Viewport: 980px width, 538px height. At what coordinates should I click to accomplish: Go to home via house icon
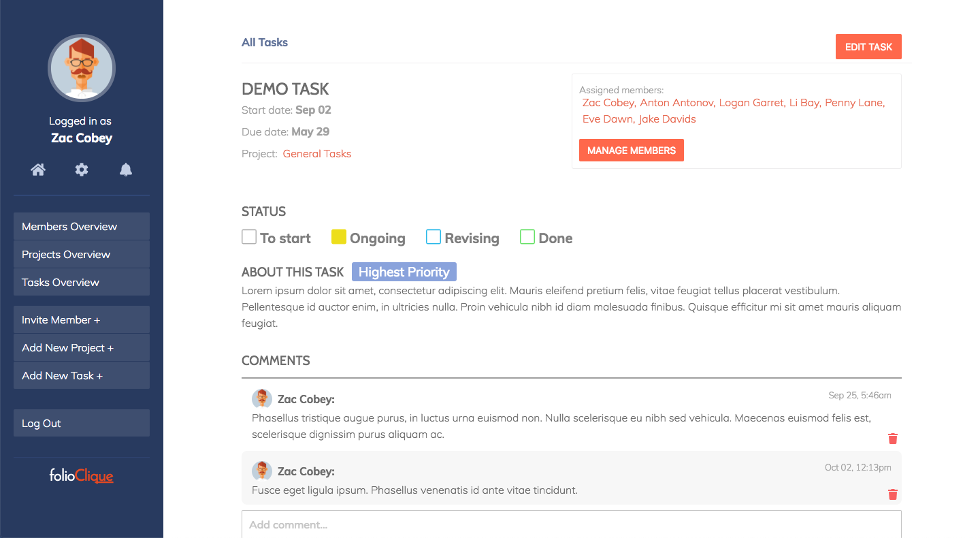tap(38, 170)
